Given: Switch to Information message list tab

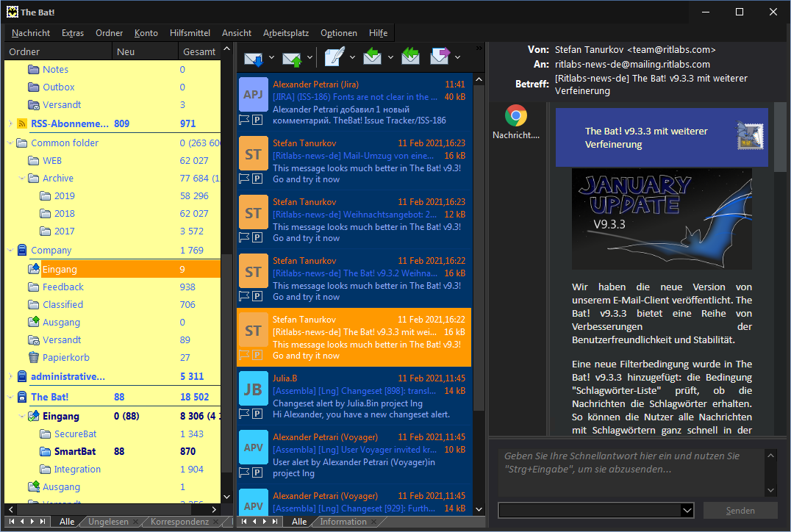Looking at the screenshot, I should [x=343, y=522].
